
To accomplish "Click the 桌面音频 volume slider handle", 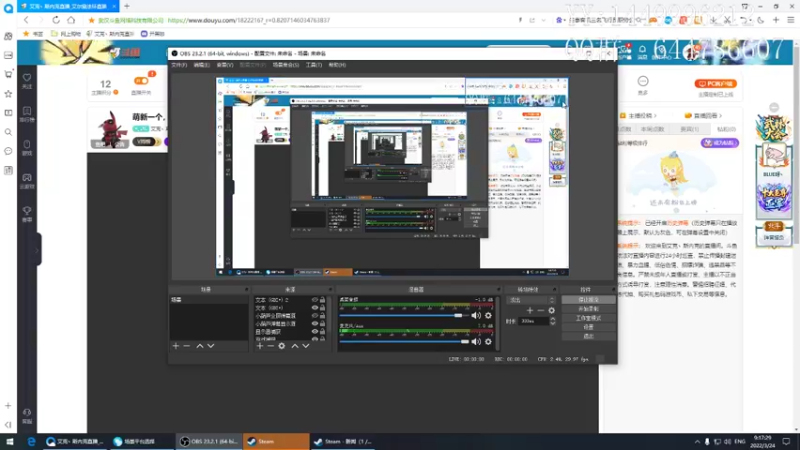I will [459, 315].
